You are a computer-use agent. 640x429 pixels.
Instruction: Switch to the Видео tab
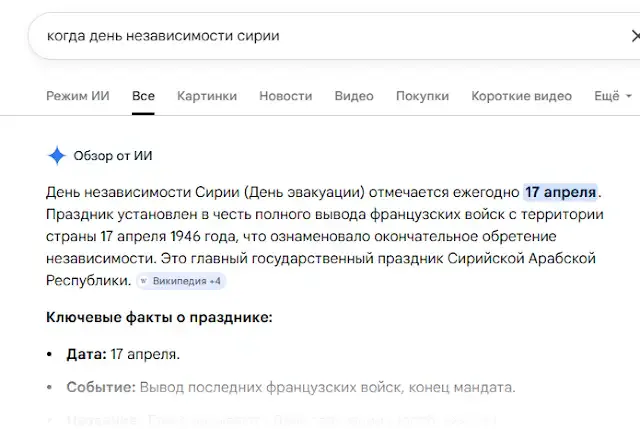[x=354, y=96]
